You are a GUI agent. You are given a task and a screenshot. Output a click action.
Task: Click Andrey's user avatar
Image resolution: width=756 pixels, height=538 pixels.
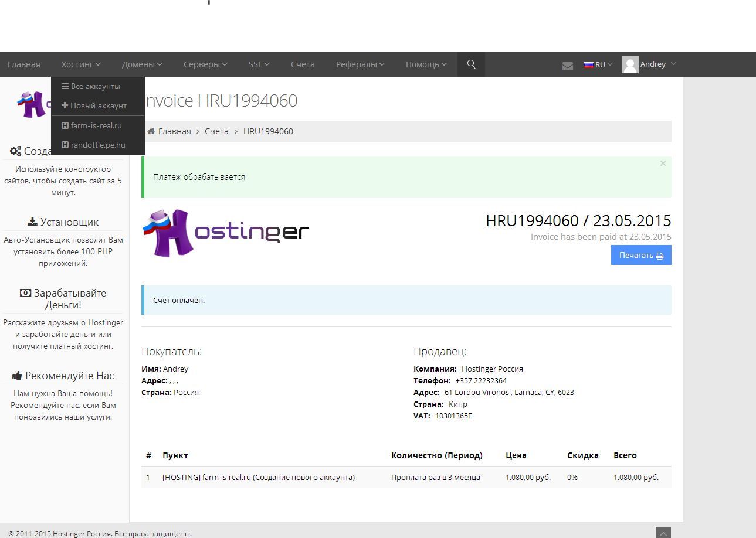[x=630, y=64]
